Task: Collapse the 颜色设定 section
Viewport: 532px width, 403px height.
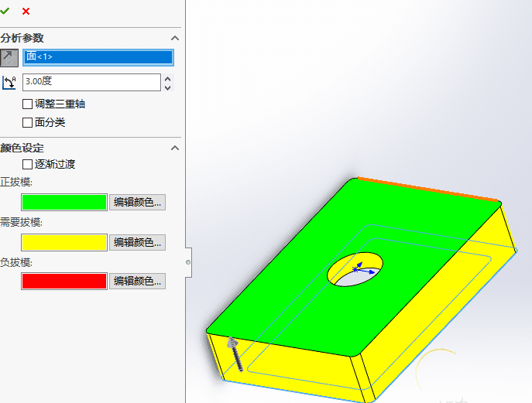Action: pos(175,148)
